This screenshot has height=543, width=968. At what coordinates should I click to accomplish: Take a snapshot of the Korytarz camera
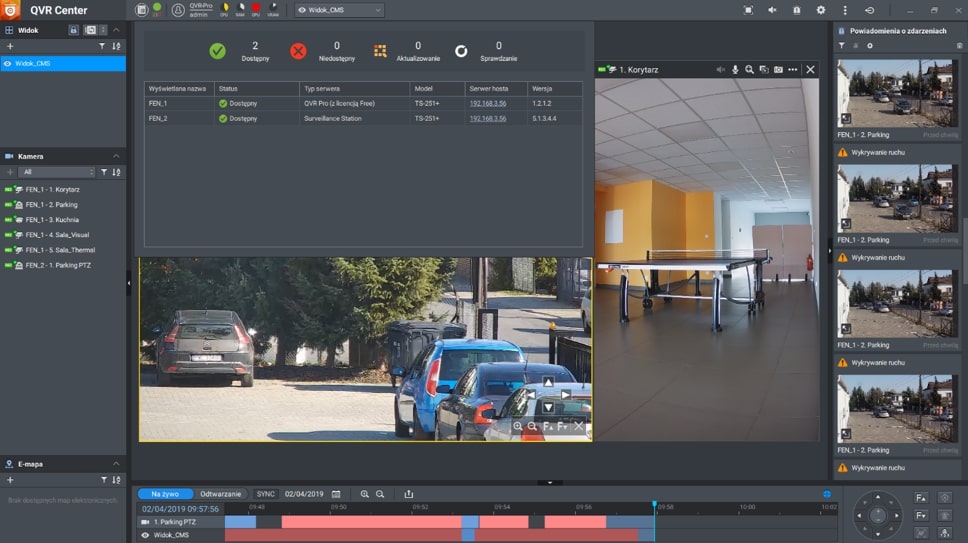pos(778,70)
